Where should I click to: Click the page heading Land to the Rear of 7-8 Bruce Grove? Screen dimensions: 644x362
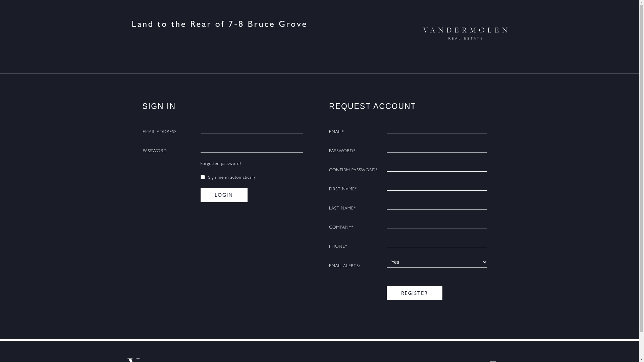point(219,24)
